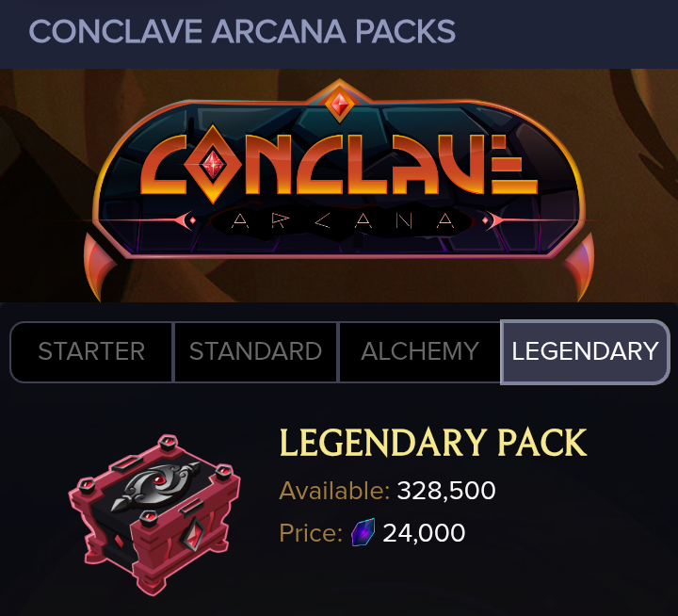
Task: Click the red Legendary Pack chest image
Action: click(x=154, y=514)
